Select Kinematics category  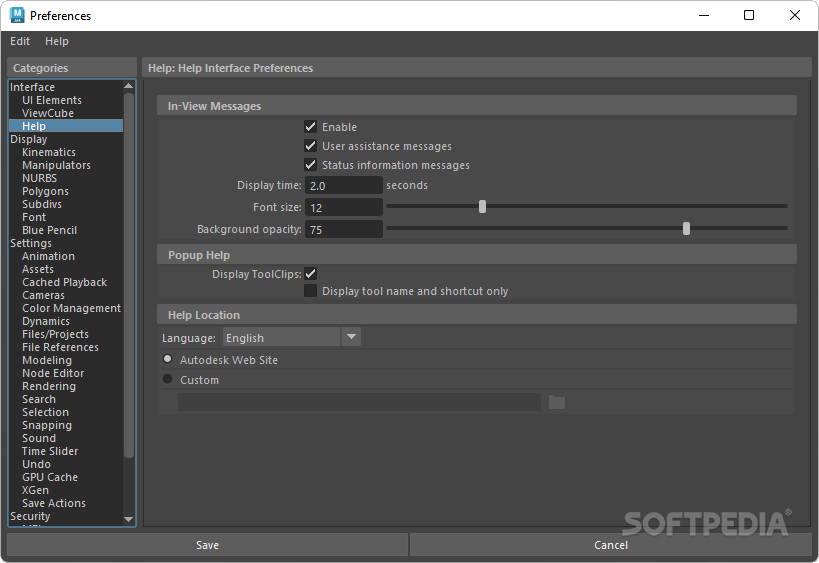click(x=49, y=152)
